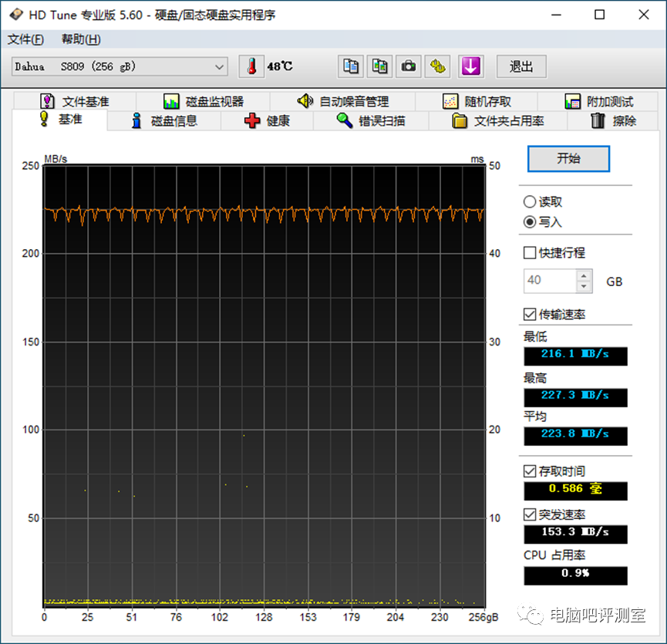This screenshot has width=667, height=644.
Task: Click the 开始 button to start benchmark
Action: (568, 159)
